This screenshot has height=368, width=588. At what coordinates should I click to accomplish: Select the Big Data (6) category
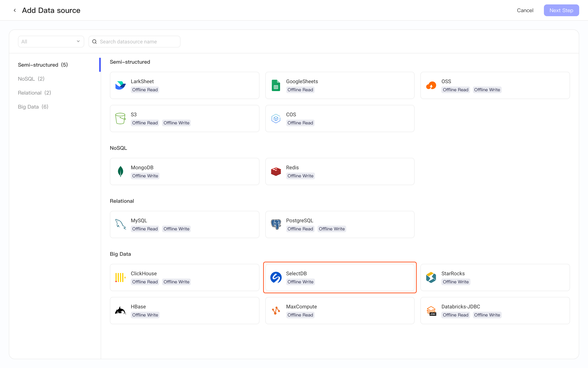click(33, 107)
